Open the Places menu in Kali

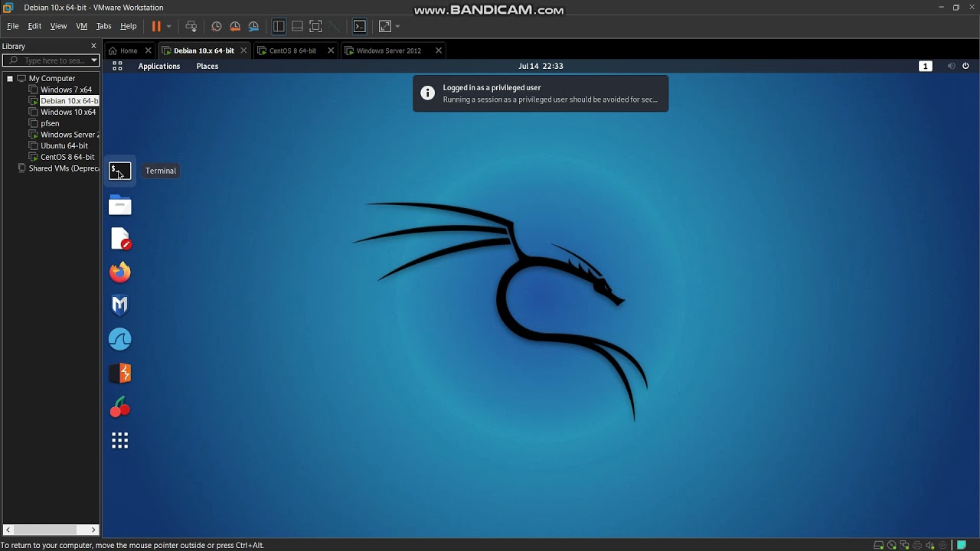207,66
